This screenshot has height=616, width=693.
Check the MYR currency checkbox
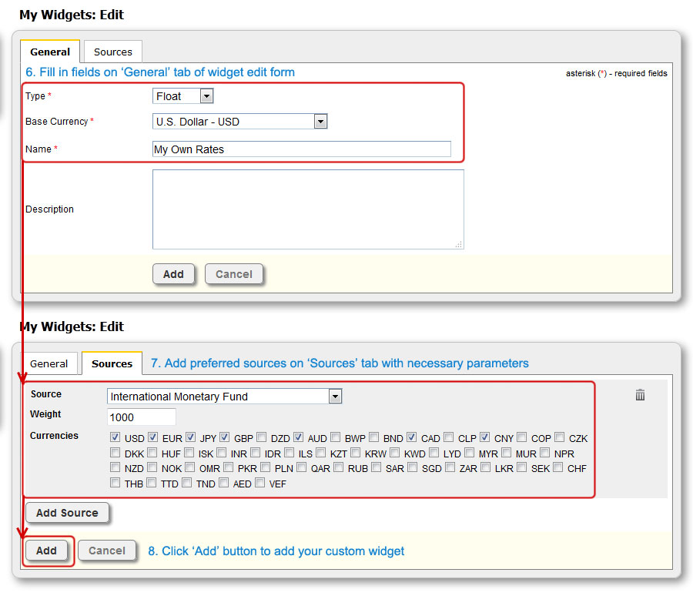pyautogui.click(x=470, y=453)
